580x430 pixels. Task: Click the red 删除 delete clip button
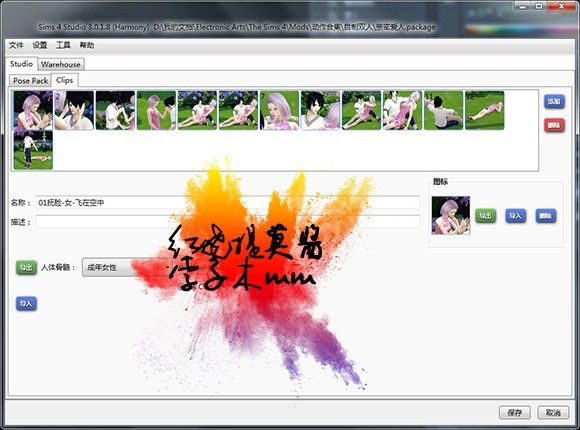tap(554, 125)
